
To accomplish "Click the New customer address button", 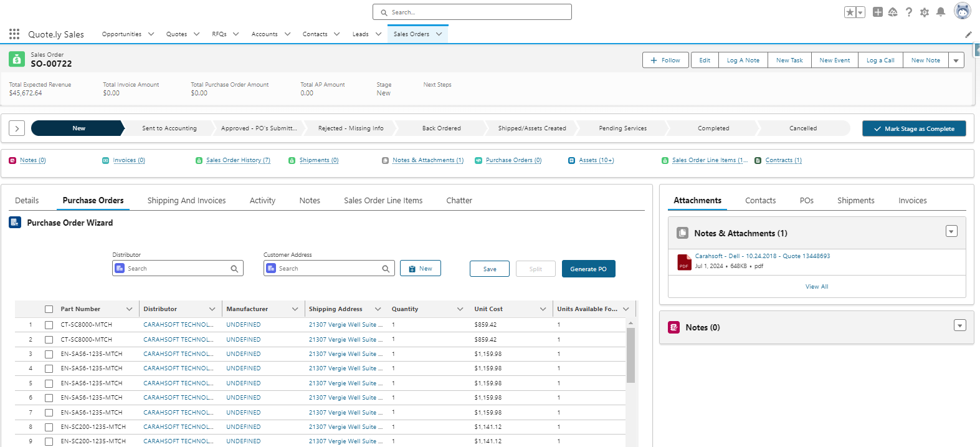I will point(420,268).
